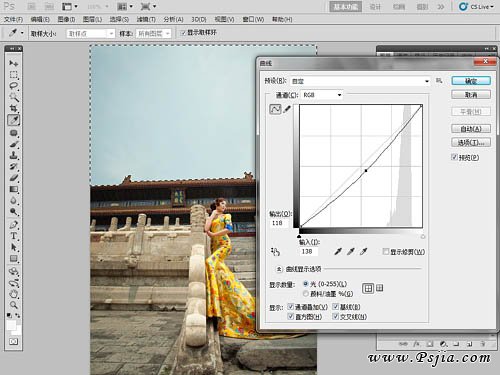Viewport: 500px width, 375px height.
Task: Select the Type tool
Action: click(14, 236)
